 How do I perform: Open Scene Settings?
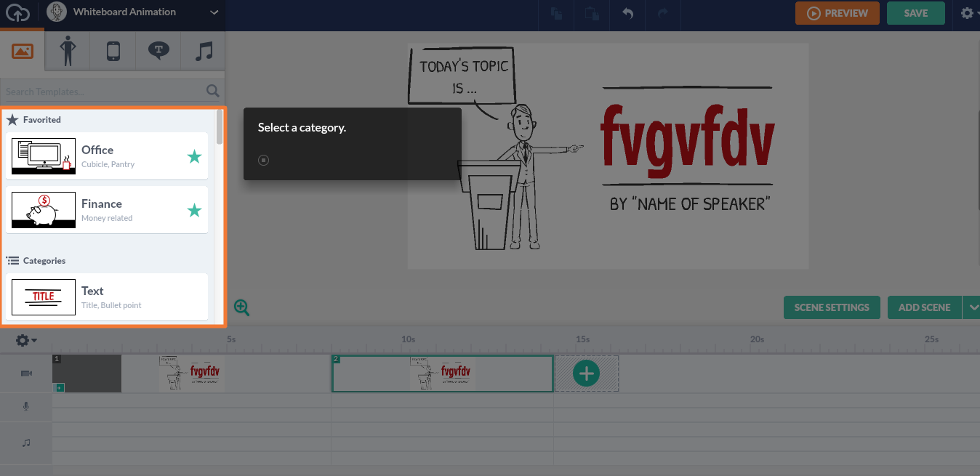click(x=832, y=307)
